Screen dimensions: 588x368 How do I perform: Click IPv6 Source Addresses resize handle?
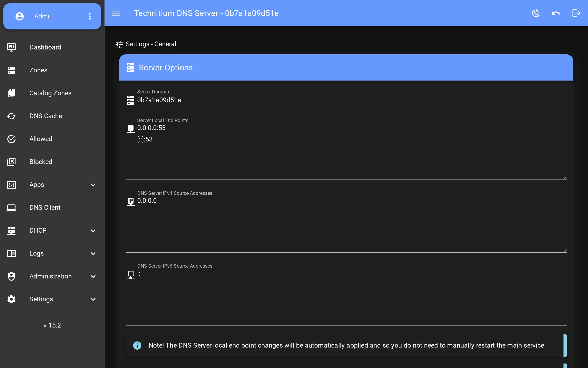pyautogui.click(x=565, y=323)
